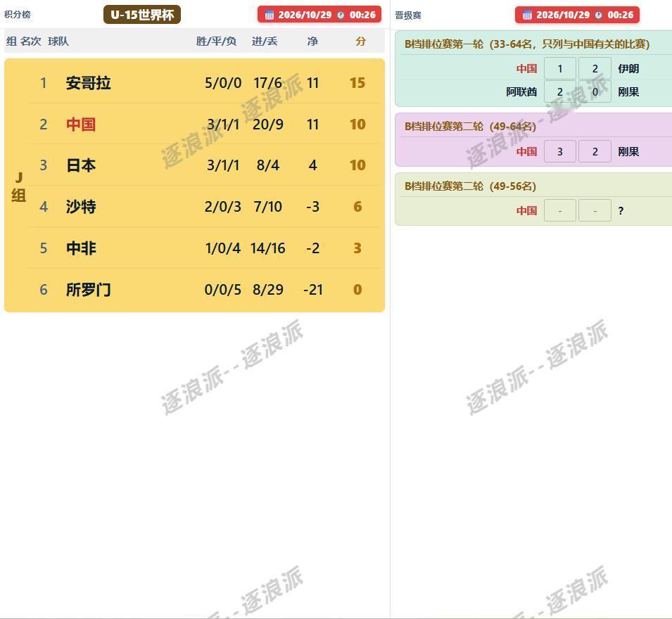Click 安哥拉's record 5/0/0
Viewport: 672px width, 619px height.
[223, 83]
